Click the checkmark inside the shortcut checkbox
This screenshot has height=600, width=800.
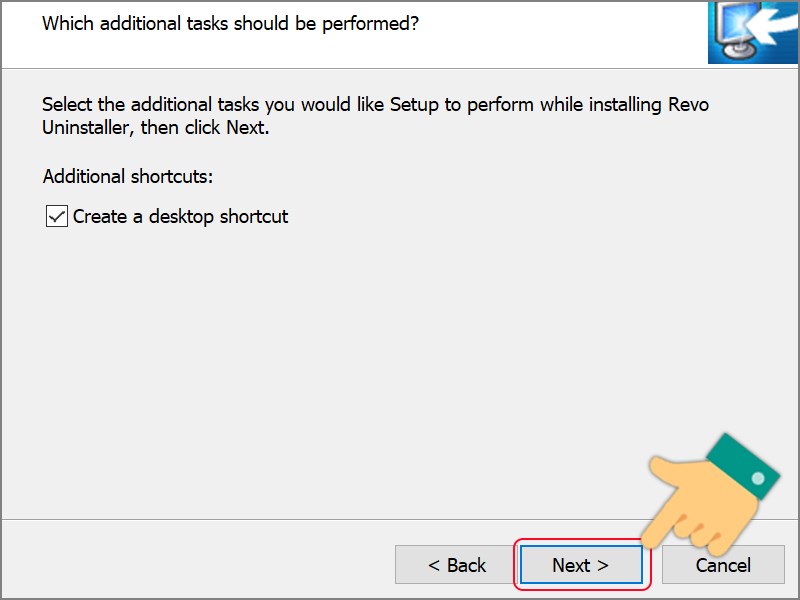click(x=57, y=217)
